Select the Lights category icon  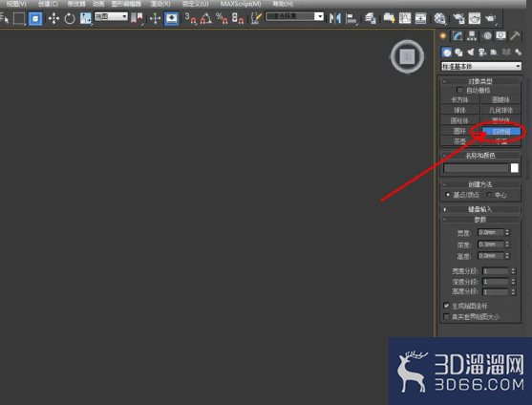(x=471, y=53)
